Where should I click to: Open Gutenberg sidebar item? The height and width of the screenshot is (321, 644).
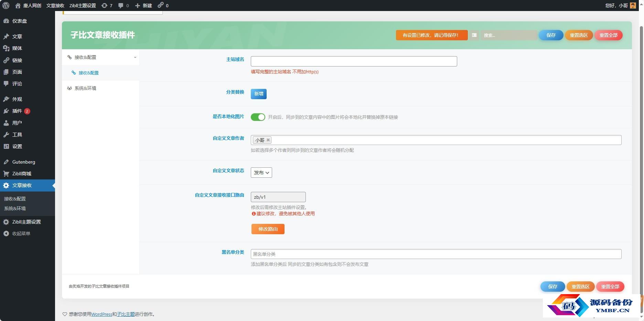click(x=28, y=162)
